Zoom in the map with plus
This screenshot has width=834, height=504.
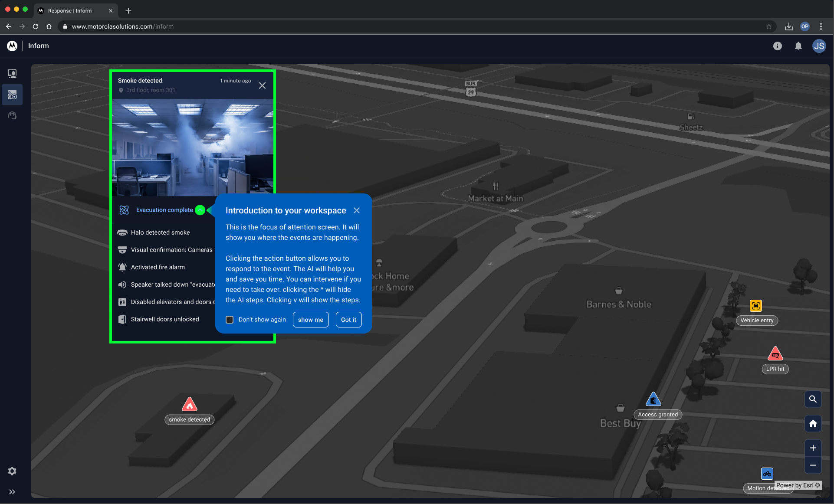tap(813, 448)
